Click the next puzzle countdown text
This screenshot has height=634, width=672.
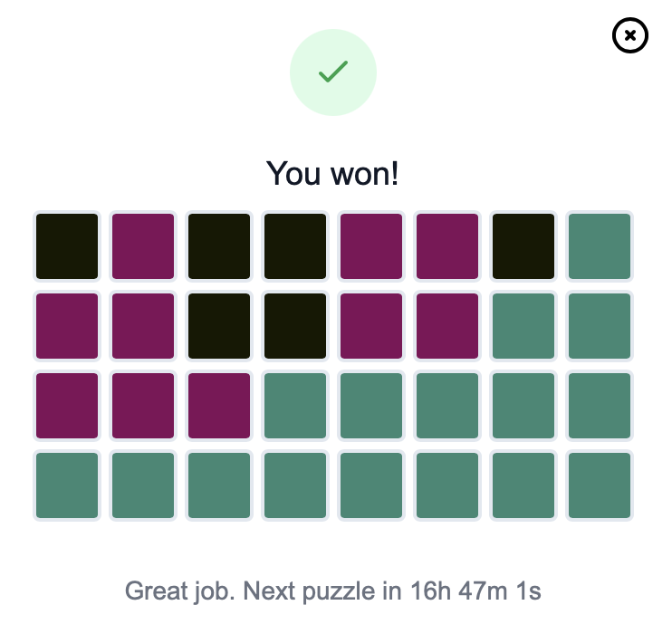click(332, 591)
